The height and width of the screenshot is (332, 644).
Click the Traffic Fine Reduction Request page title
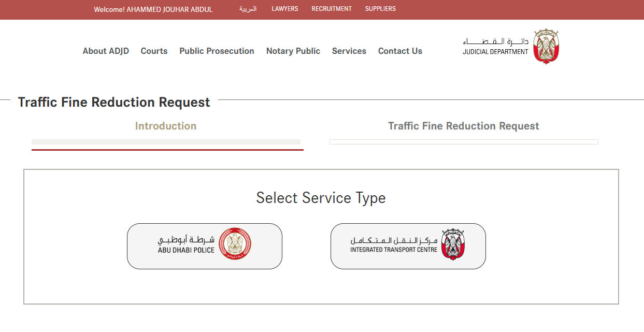[x=114, y=103]
